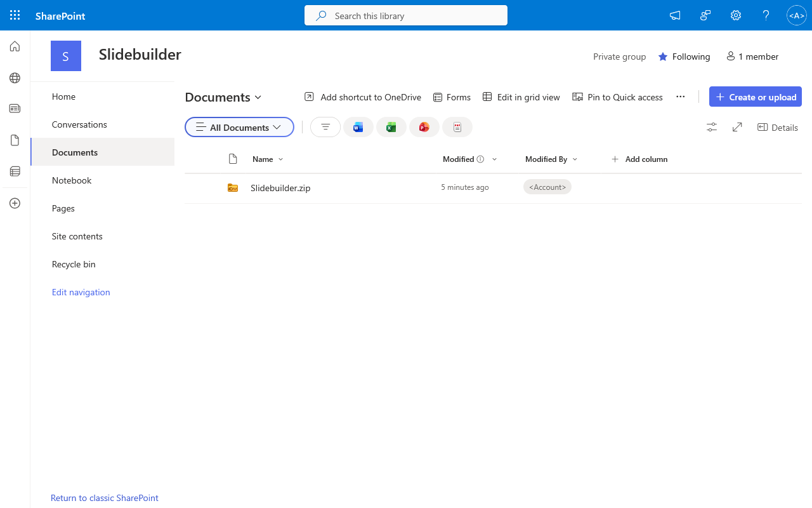This screenshot has height=508, width=812.
Task: Expand content to full screen arrows icon
Action: click(x=737, y=128)
